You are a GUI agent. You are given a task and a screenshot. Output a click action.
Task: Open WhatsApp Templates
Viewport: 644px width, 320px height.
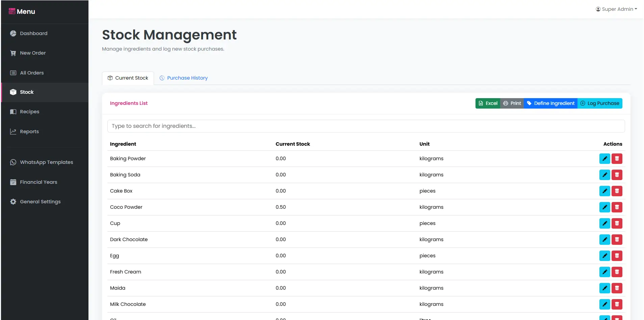coord(46,162)
